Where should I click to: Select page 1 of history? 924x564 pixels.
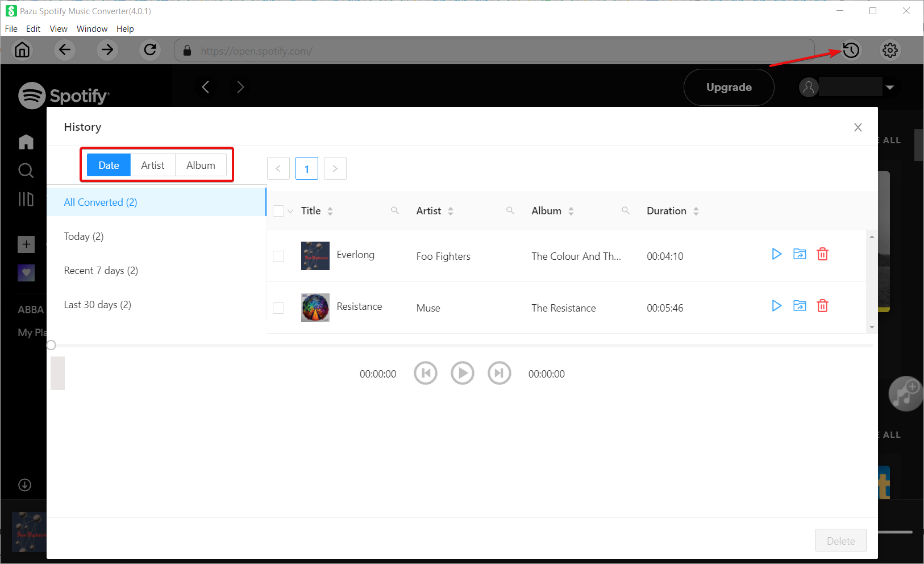point(307,168)
